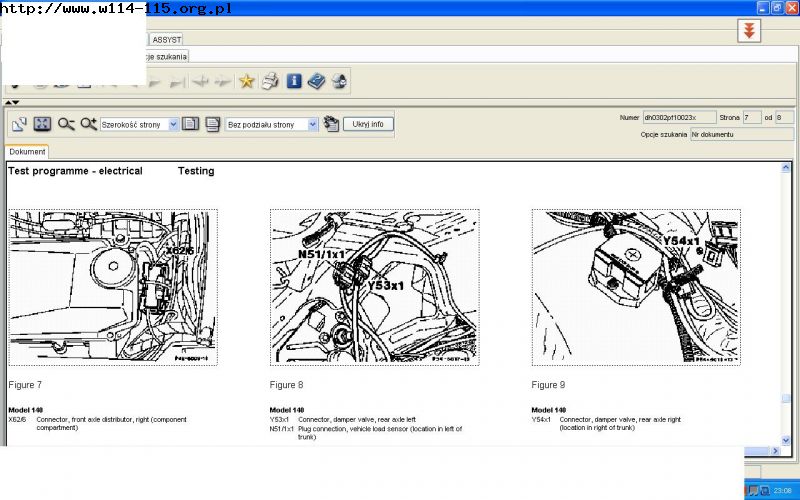
Task: Click the globe mail icon in toolbar
Action: (x=339, y=81)
